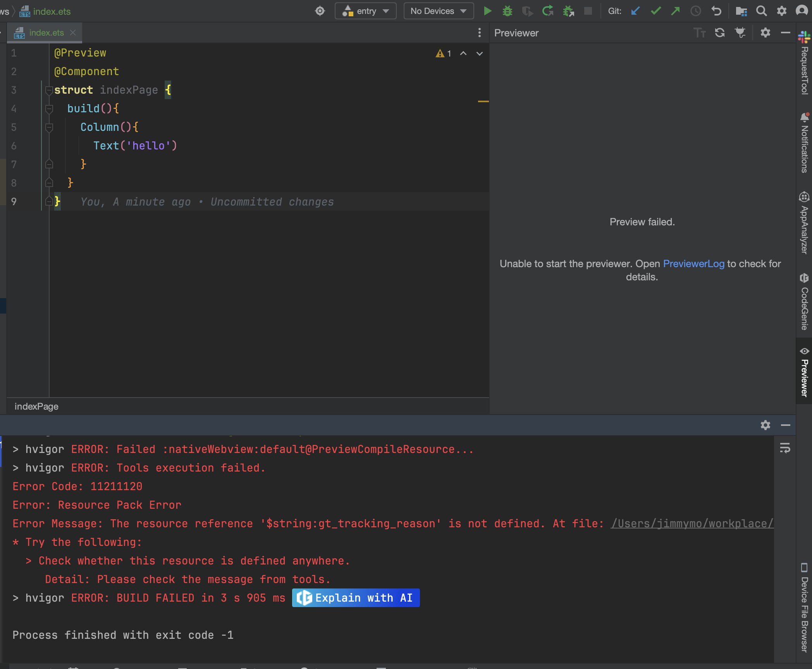Click the Previewer inspector plug icon
The width and height of the screenshot is (812, 669).
coord(740,33)
